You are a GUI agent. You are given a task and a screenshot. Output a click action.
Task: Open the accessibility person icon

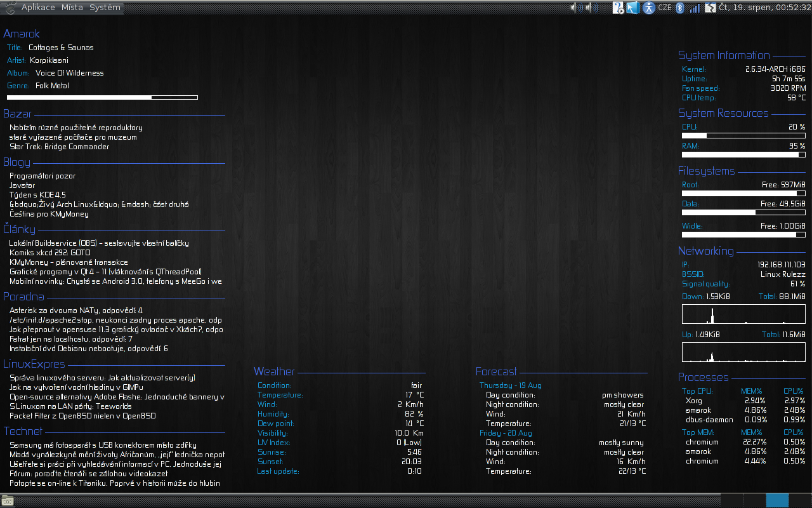pyautogui.click(x=648, y=8)
